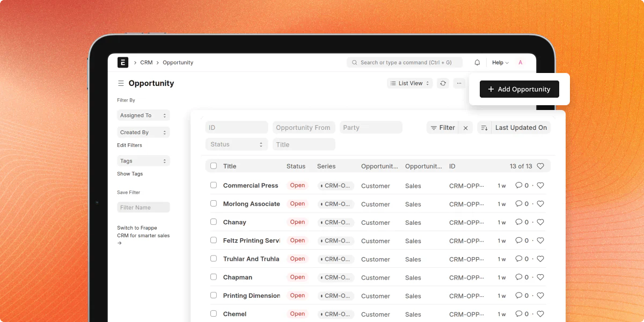This screenshot has height=322, width=644.
Task: Click the Series column header
Action: pos(326,166)
